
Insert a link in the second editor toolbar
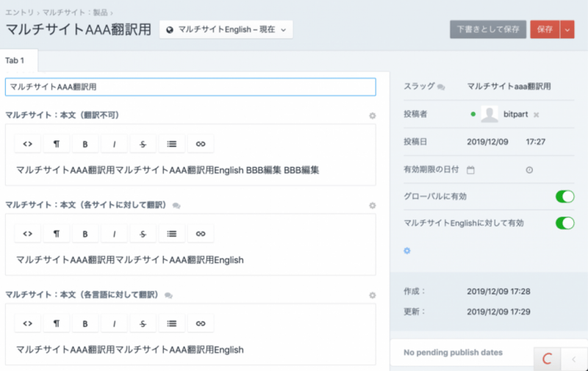200,234
